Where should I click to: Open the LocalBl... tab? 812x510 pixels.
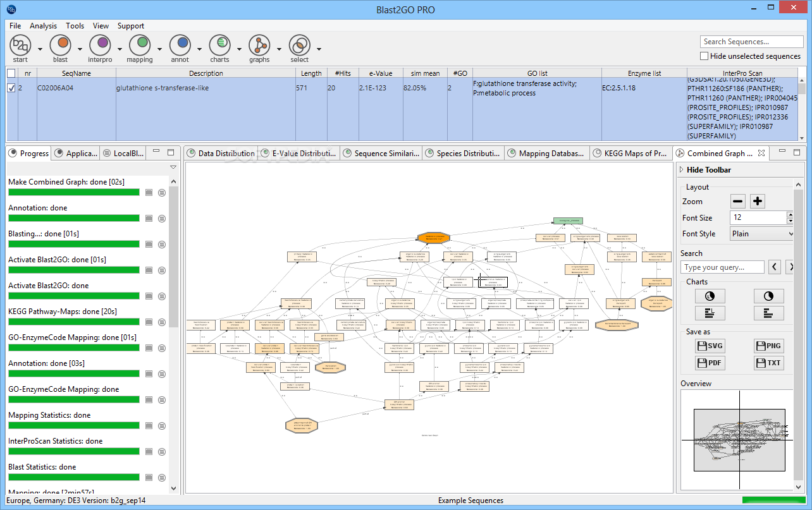(x=123, y=153)
